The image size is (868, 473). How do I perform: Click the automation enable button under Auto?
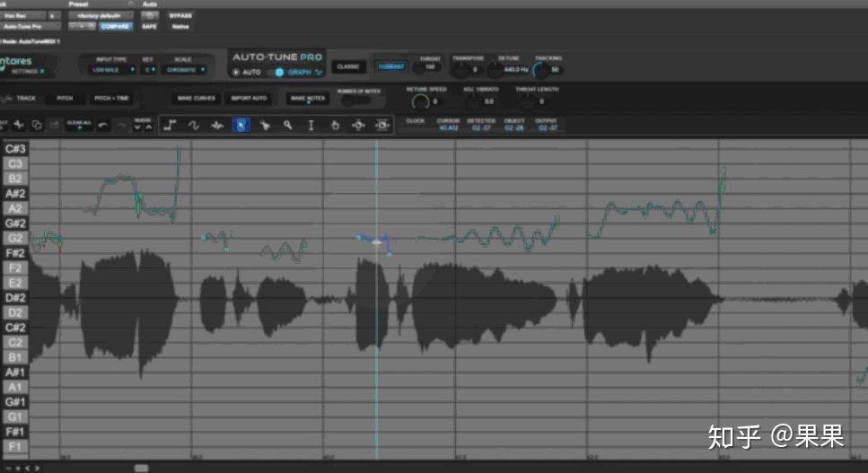tap(150, 16)
